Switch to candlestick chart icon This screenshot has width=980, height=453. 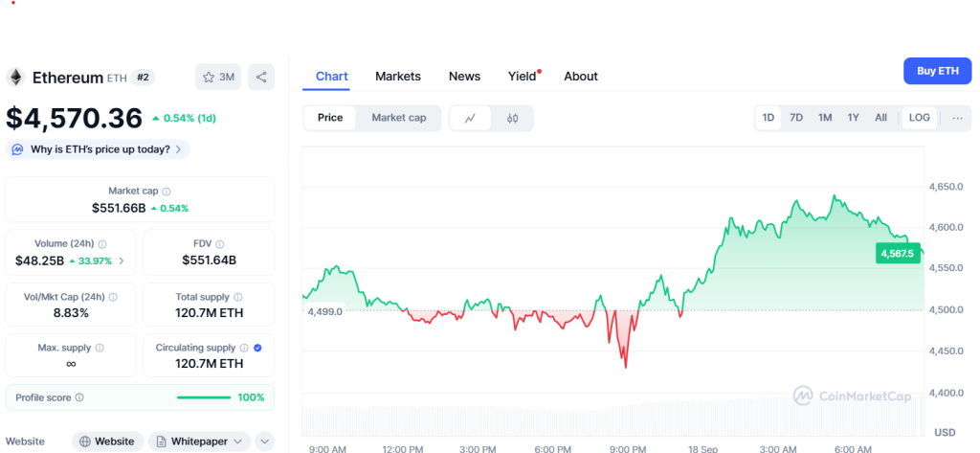click(512, 118)
